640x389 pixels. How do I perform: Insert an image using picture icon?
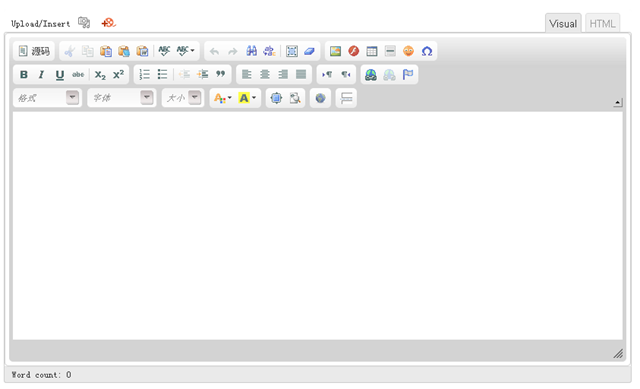pyautogui.click(x=335, y=51)
